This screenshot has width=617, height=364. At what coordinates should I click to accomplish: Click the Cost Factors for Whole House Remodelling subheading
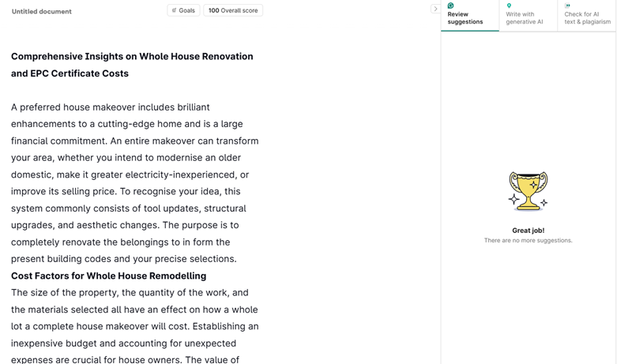[108, 276]
